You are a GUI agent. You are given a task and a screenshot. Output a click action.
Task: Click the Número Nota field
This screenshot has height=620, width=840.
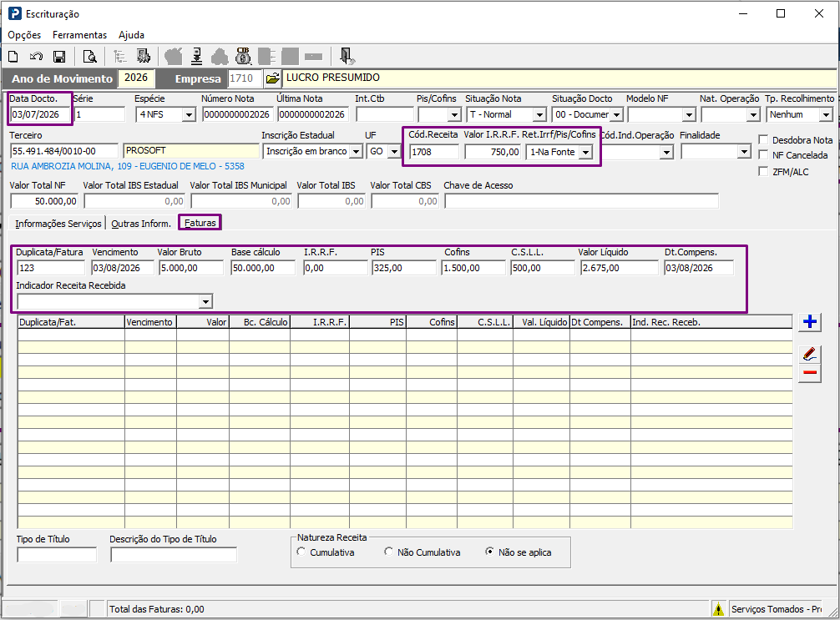tap(238, 114)
